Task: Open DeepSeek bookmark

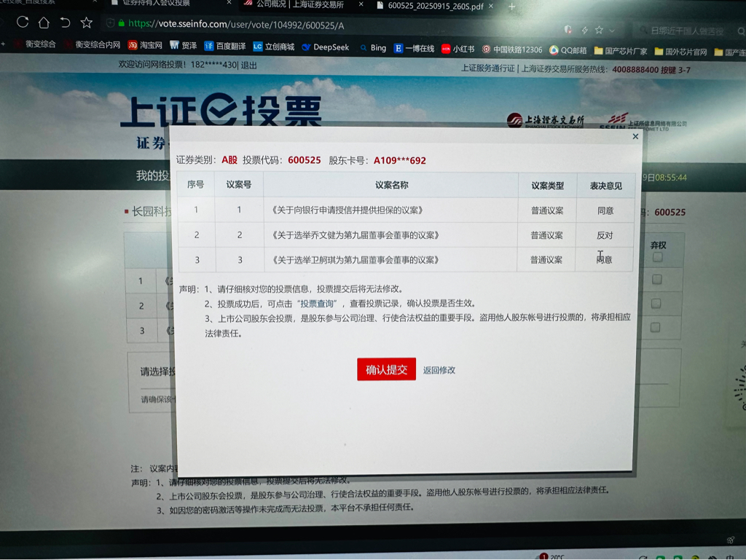Action: (x=326, y=47)
